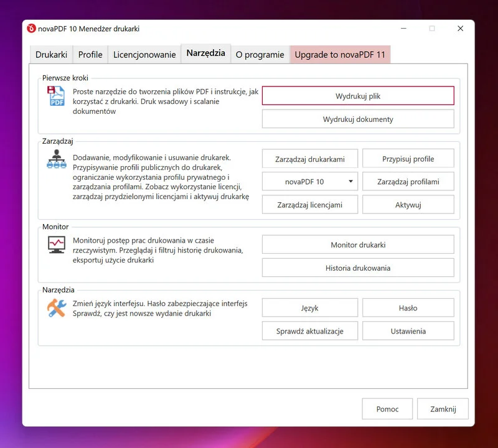Launch the Monitor drukarki button
Image resolution: width=498 pixels, height=448 pixels.
click(x=358, y=245)
